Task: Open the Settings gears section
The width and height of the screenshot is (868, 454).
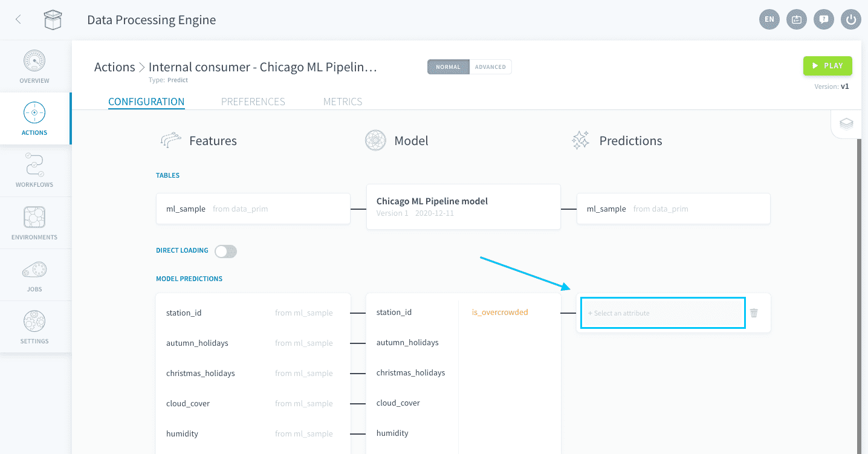Action: pyautogui.click(x=34, y=327)
